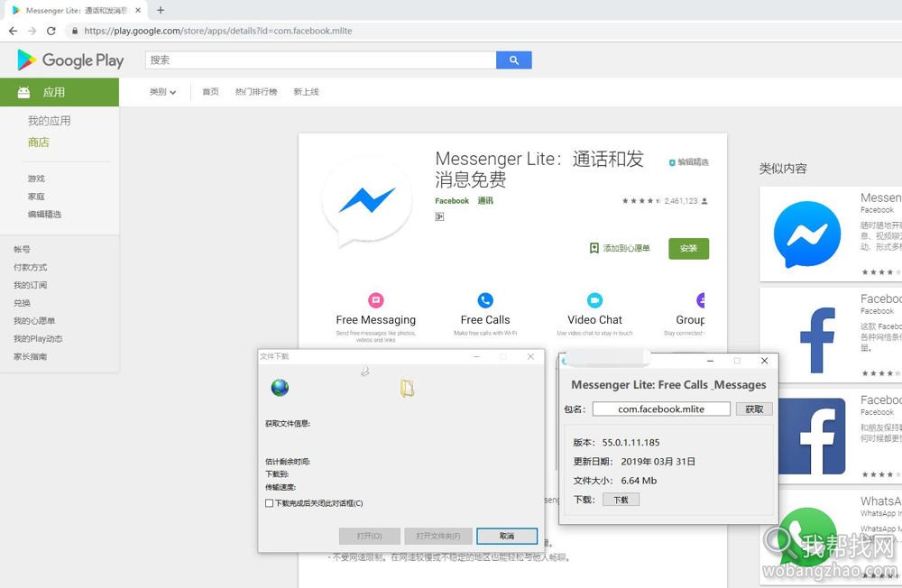
Task: Open the 新上线 tab
Action: click(306, 92)
